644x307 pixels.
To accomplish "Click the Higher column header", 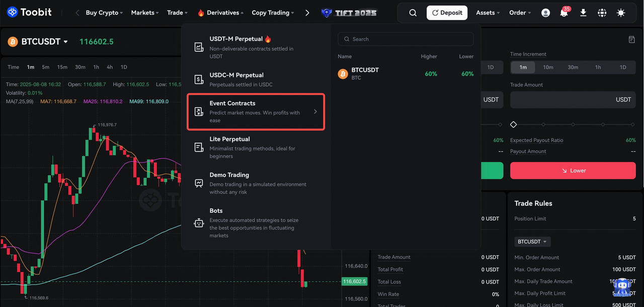I will (x=429, y=56).
